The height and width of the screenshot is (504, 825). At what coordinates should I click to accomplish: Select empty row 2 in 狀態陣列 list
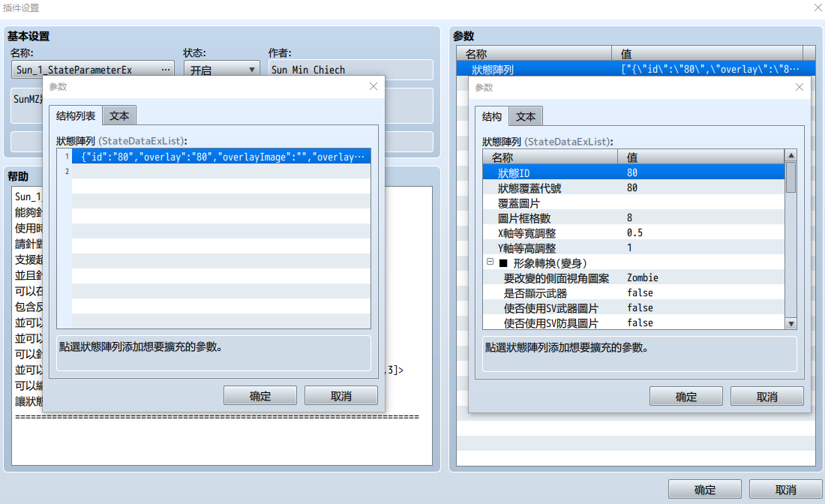click(x=221, y=171)
